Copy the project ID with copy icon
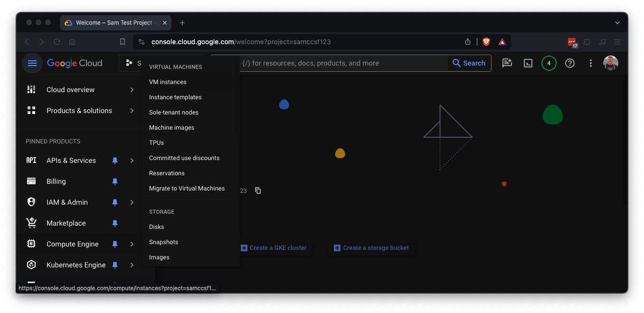 (258, 190)
